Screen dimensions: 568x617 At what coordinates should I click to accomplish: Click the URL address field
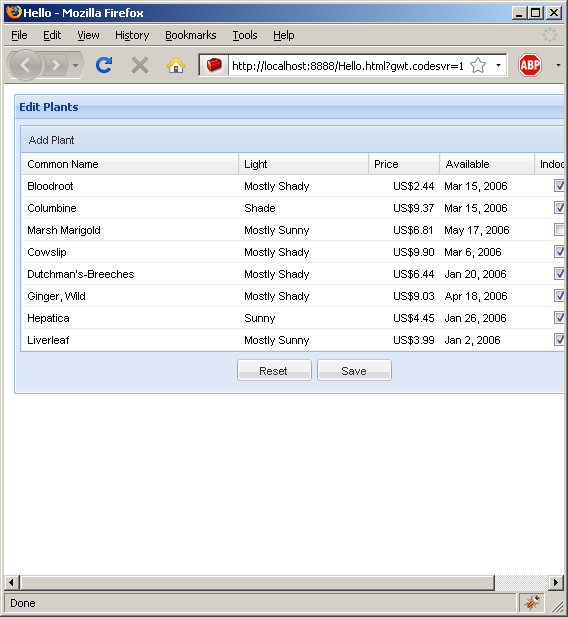[348, 66]
